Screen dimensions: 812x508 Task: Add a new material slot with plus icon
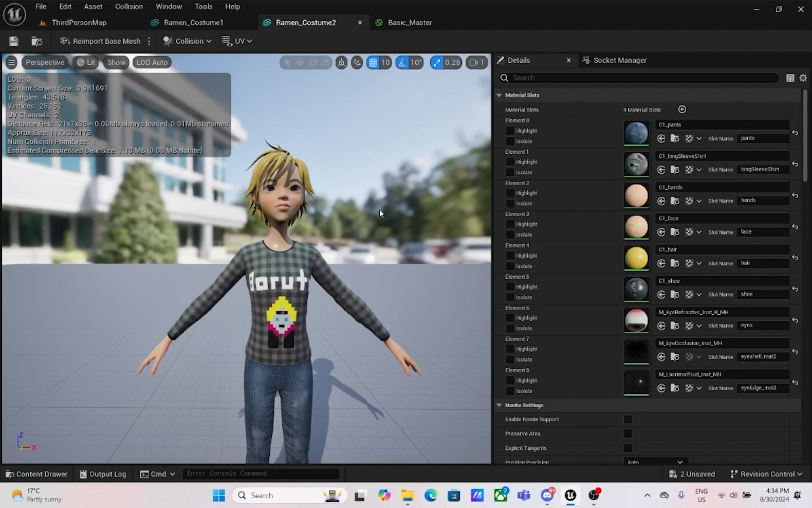[x=682, y=110]
